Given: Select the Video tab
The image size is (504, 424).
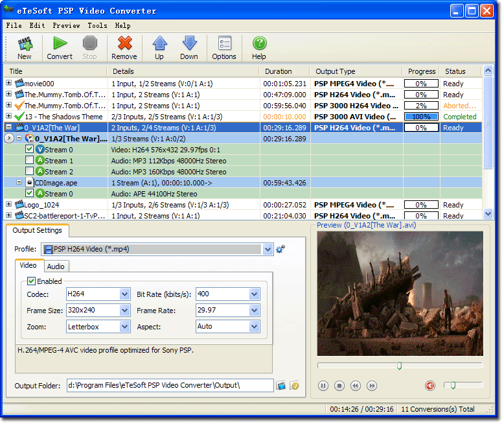Looking at the screenshot, I should (29, 265).
